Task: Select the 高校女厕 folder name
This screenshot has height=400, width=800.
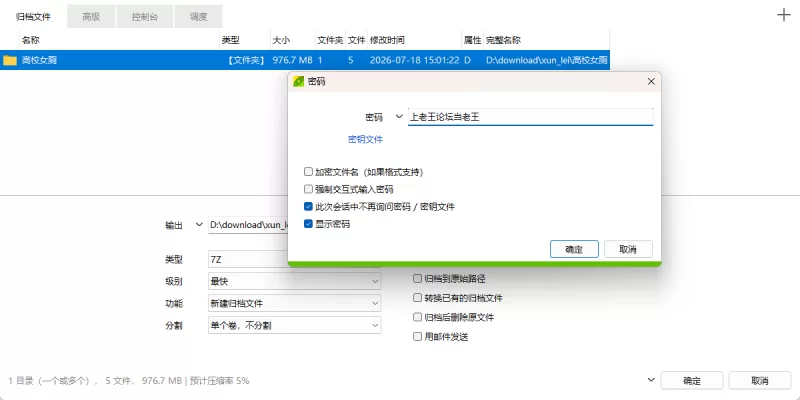Action: click(x=39, y=60)
